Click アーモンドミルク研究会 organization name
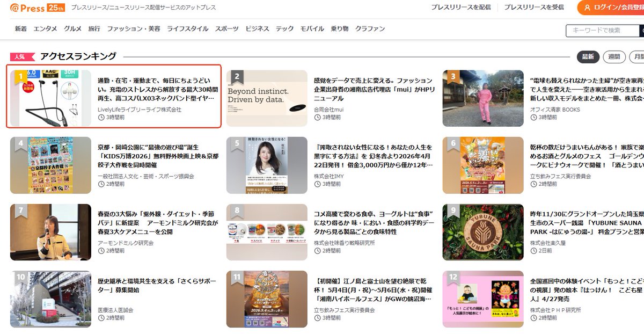This screenshot has height=334, width=644. (126, 243)
